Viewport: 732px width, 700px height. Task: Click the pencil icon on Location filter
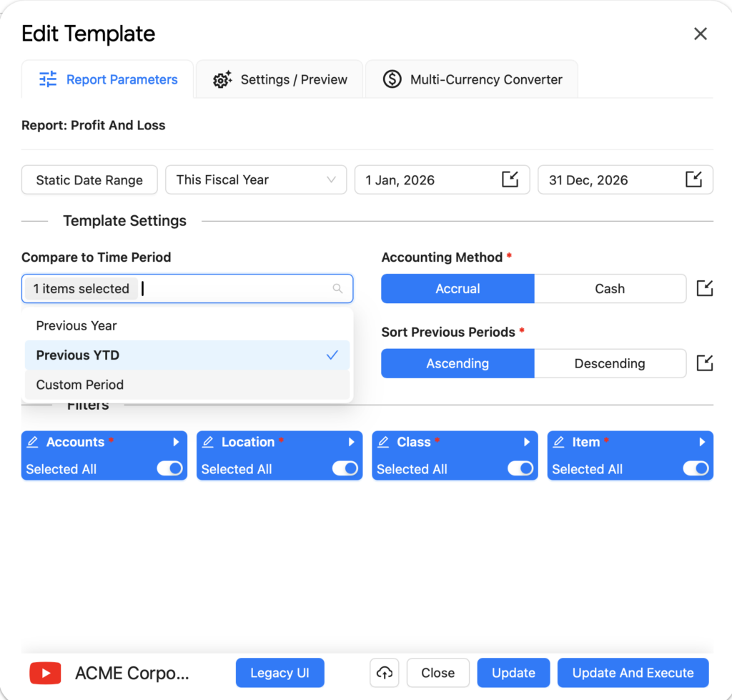[207, 442]
